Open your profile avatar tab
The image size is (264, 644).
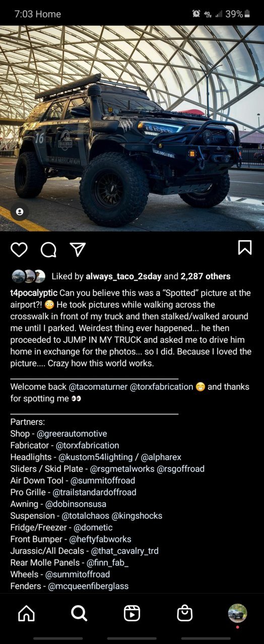[x=237, y=613]
